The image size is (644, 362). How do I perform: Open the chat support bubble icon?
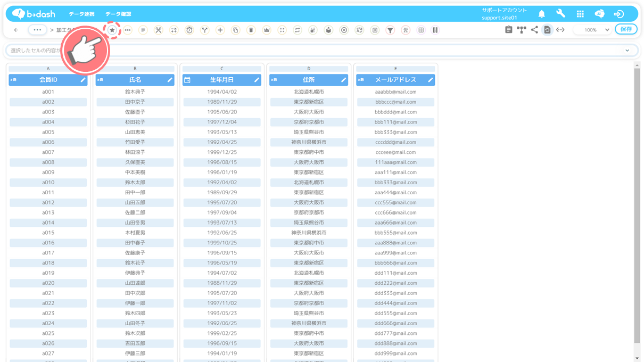coord(599,14)
